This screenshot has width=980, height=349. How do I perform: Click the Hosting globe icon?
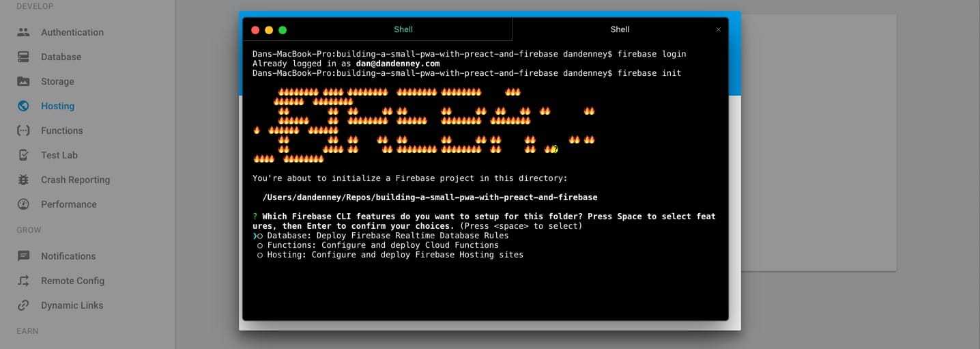(23, 106)
